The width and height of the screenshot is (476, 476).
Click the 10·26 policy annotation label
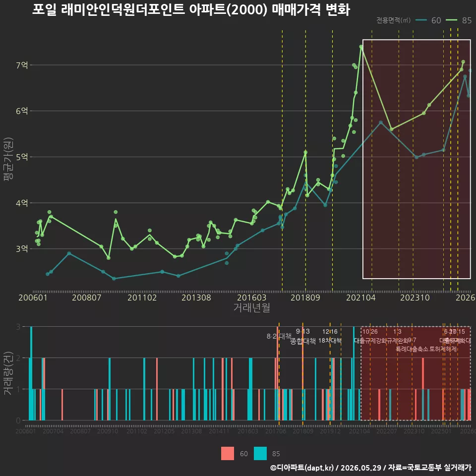370,332
